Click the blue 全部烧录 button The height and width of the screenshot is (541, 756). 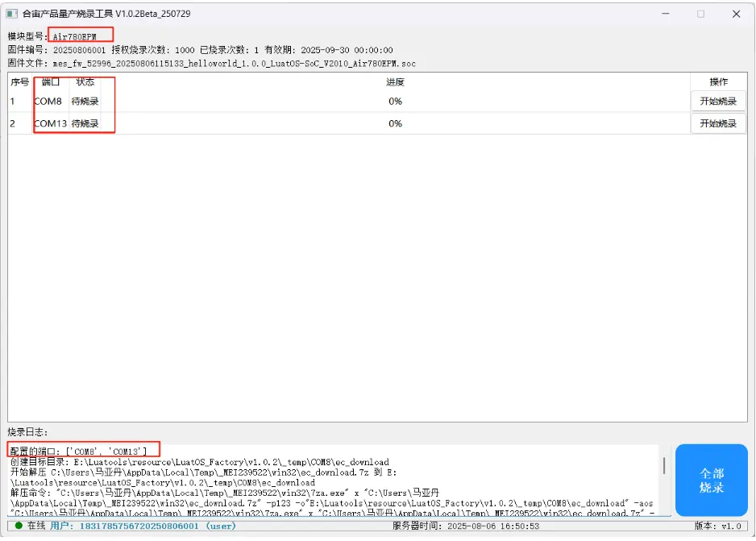point(711,481)
